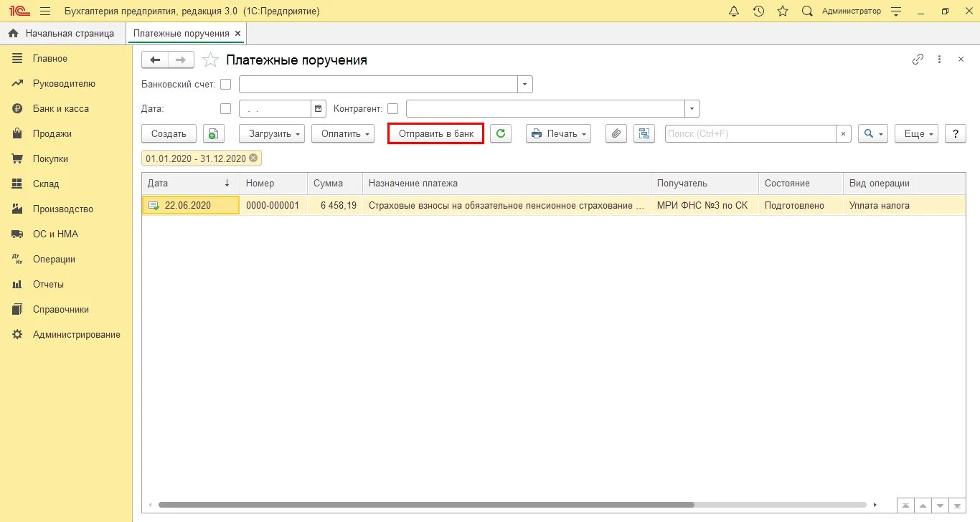Open the Печать dropdown
Viewport: 980px width, 522px height.
click(x=558, y=133)
